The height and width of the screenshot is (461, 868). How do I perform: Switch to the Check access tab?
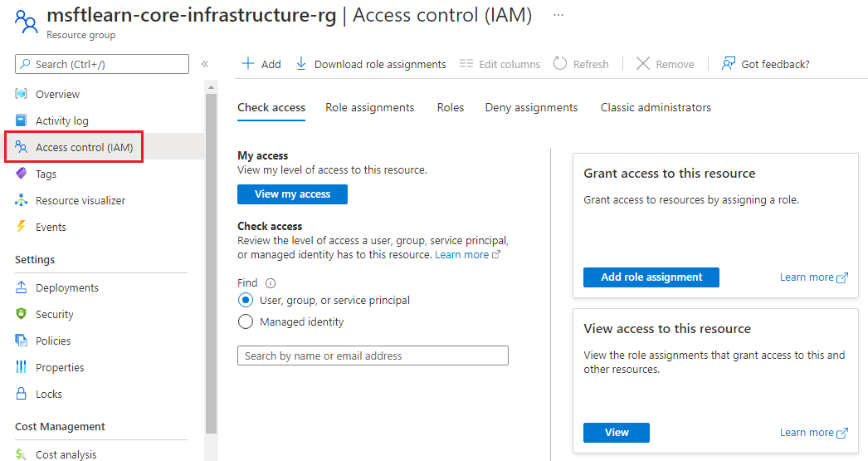coord(271,107)
